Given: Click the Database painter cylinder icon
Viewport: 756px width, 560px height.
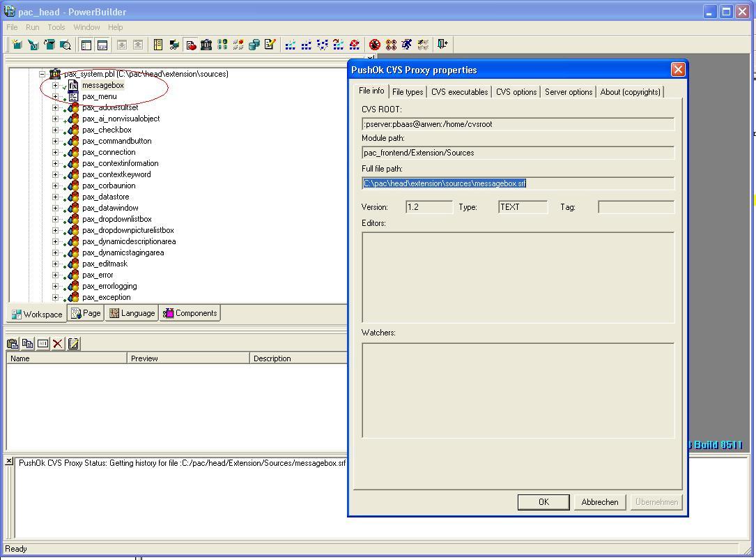Looking at the screenshot, I should (x=254, y=45).
